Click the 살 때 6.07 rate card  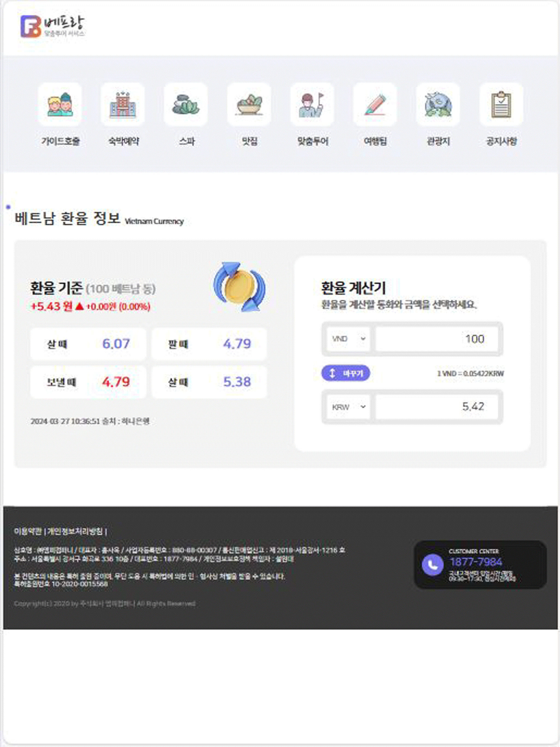tap(88, 344)
